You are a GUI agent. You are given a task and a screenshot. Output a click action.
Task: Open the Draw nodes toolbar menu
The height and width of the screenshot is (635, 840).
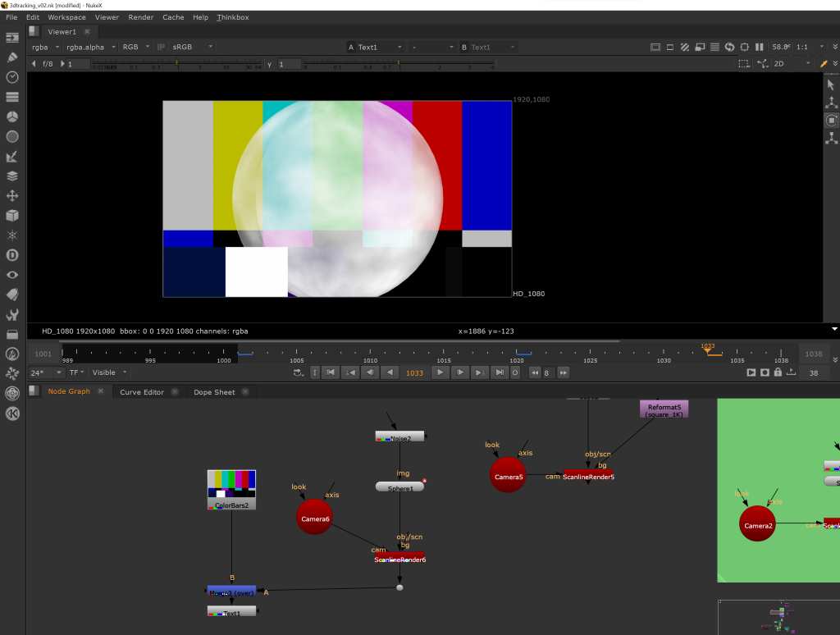pyautogui.click(x=12, y=57)
